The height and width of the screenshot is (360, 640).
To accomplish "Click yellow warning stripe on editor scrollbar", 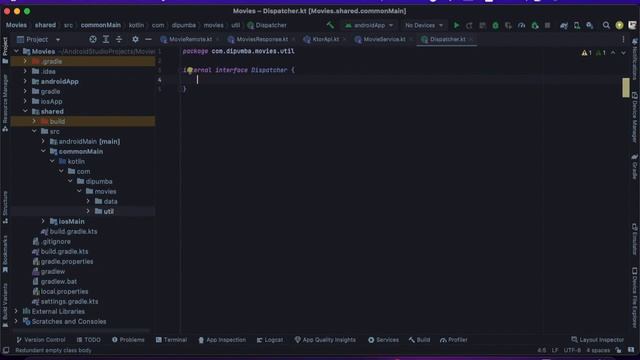I will coord(626,87).
